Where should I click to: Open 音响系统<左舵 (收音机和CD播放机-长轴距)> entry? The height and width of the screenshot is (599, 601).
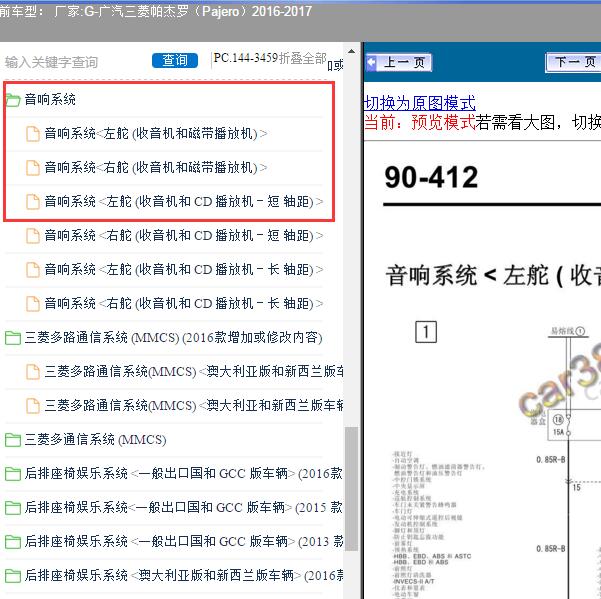(184, 269)
